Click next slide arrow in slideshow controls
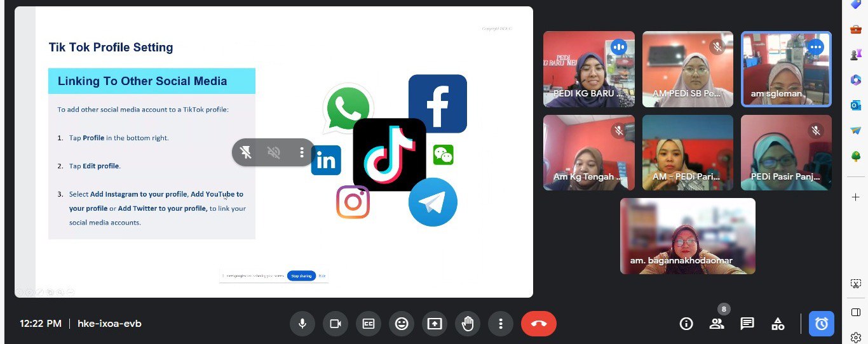The image size is (868, 344). [x=30, y=292]
